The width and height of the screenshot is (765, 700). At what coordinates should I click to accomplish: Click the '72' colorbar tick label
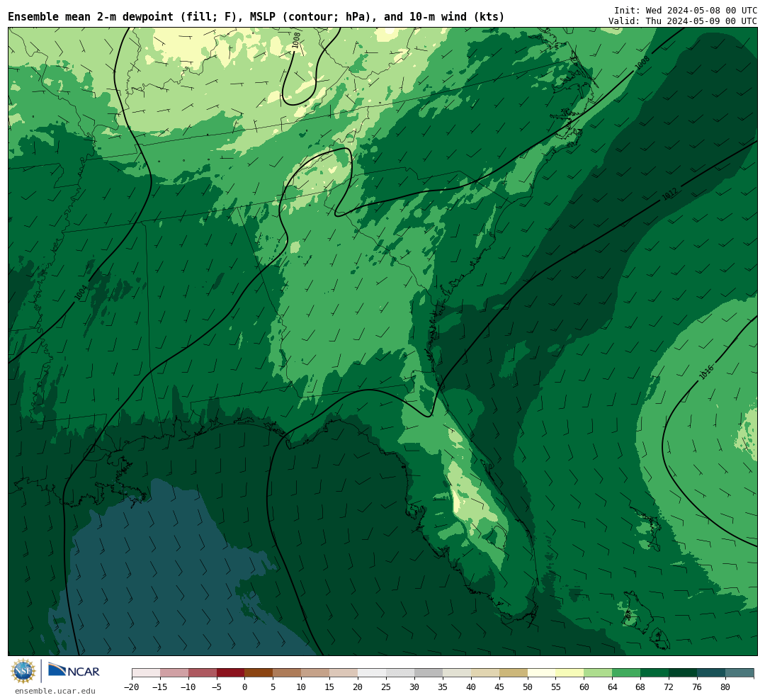pyautogui.click(x=669, y=687)
